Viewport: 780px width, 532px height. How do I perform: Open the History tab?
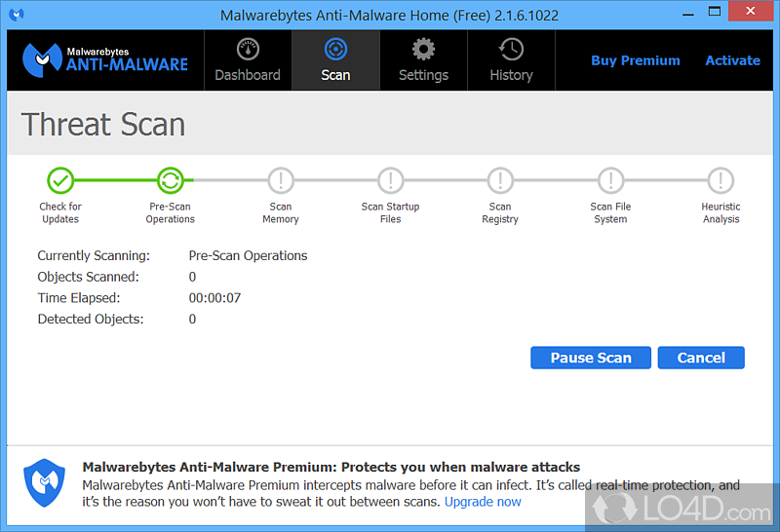click(x=511, y=60)
